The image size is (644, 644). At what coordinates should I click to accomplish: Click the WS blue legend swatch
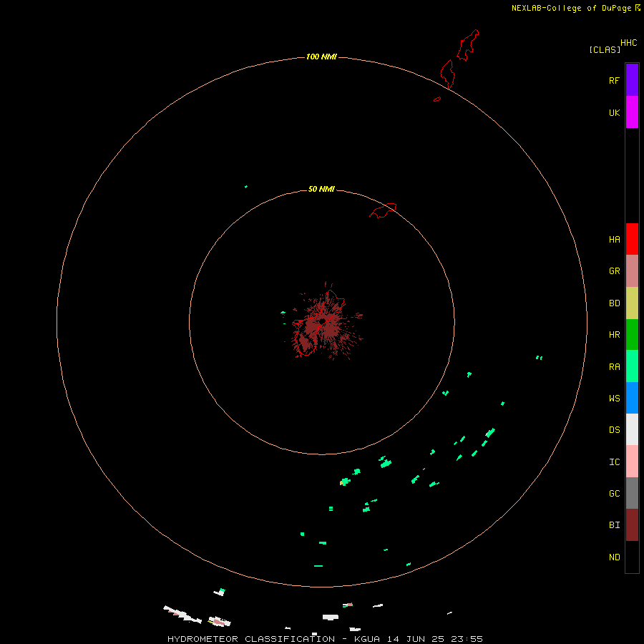tap(632, 398)
